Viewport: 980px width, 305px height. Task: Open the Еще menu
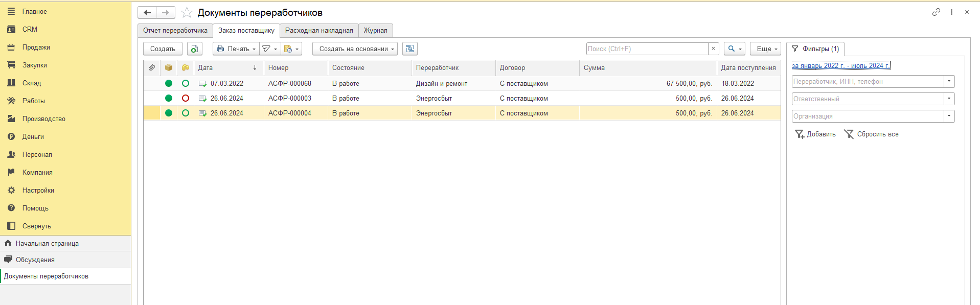(x=766, y=49)
